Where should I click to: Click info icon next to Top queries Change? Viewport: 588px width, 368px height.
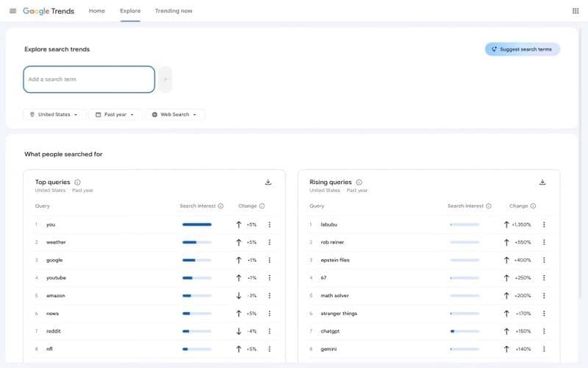(262, 206)
